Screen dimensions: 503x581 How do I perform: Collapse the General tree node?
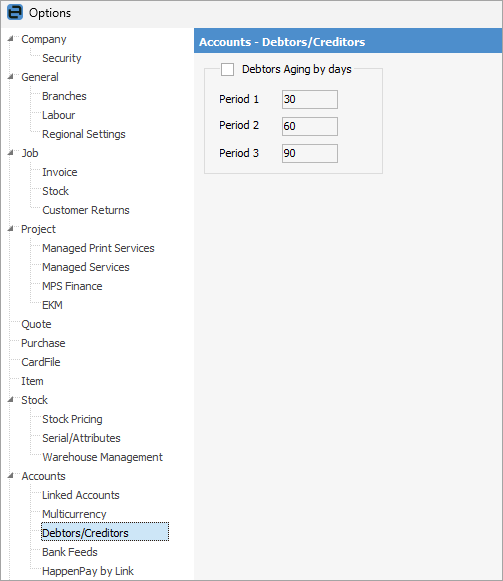[x=11, y=77]
